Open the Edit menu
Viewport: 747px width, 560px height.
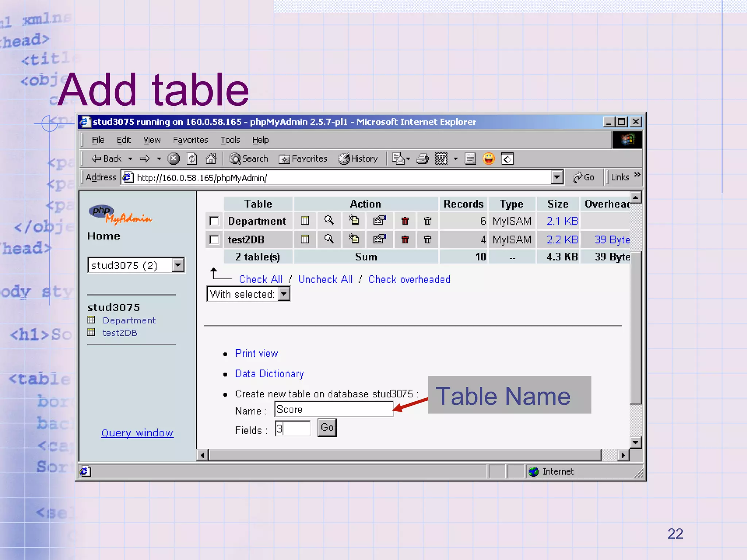coord(124,140)
